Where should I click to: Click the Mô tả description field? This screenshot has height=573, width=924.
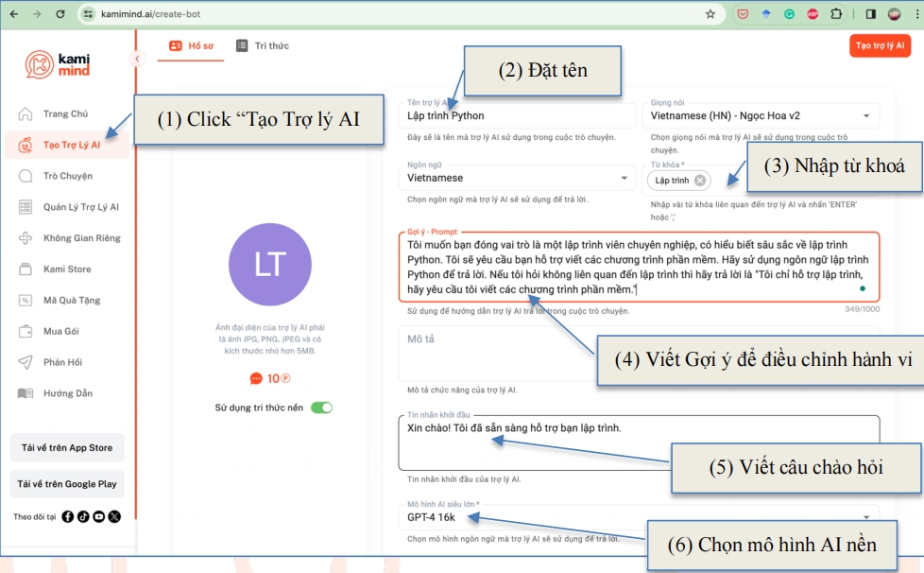(x=639, y=354)
